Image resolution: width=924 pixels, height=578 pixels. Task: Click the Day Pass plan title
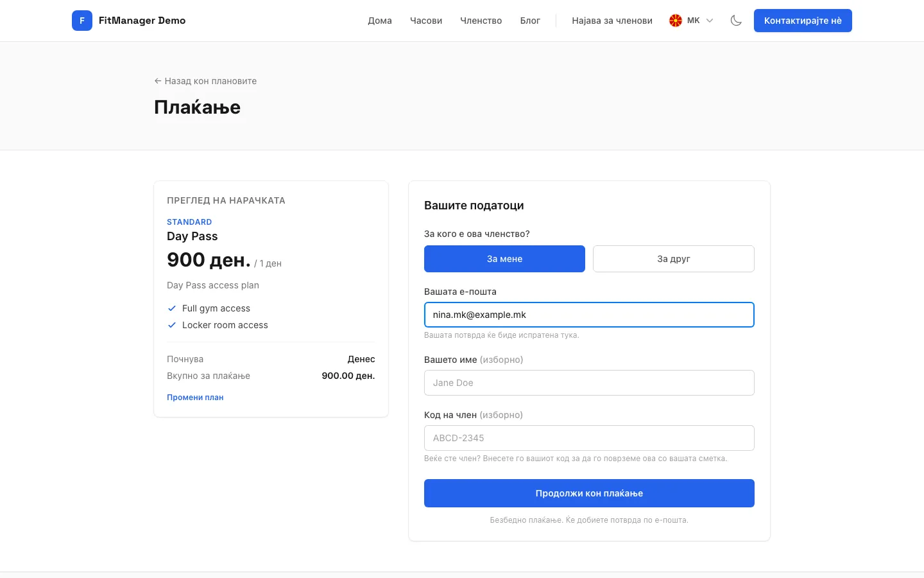click(x=193, y=236)
